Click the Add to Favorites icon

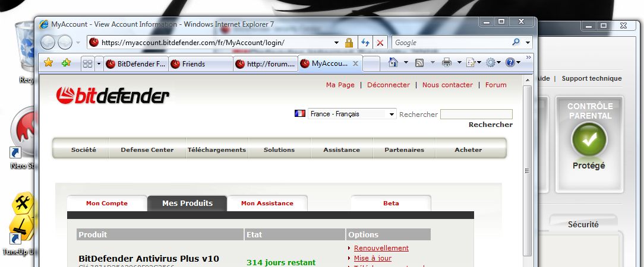[66, 63]
